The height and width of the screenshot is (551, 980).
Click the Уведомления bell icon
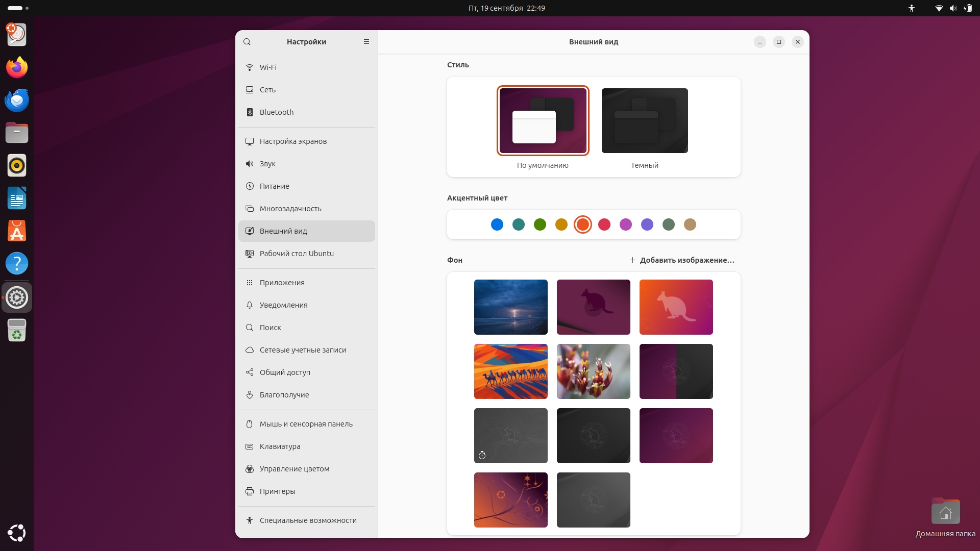pos(250,305)
